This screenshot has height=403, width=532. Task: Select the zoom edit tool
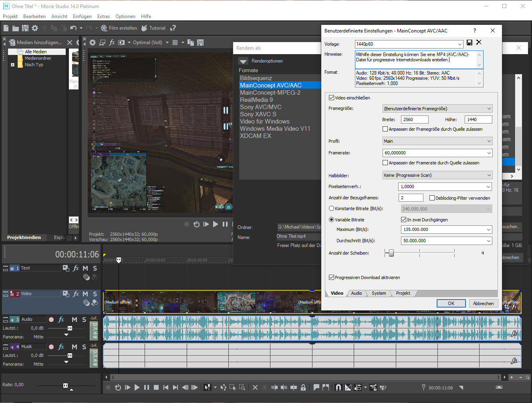coord(242,387)
